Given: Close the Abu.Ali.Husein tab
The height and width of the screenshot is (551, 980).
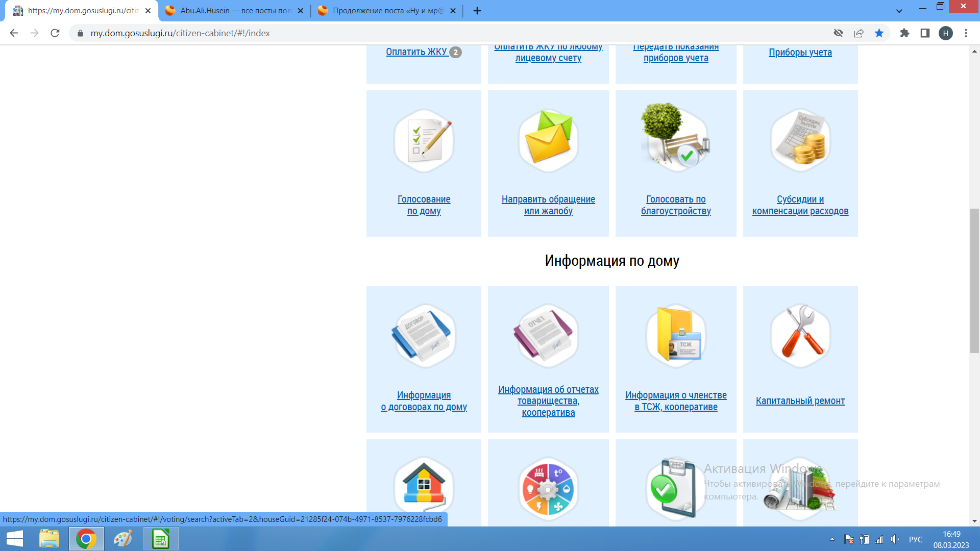Looking at the screenshot, I should pyautogui.click(x=300, y=10).
